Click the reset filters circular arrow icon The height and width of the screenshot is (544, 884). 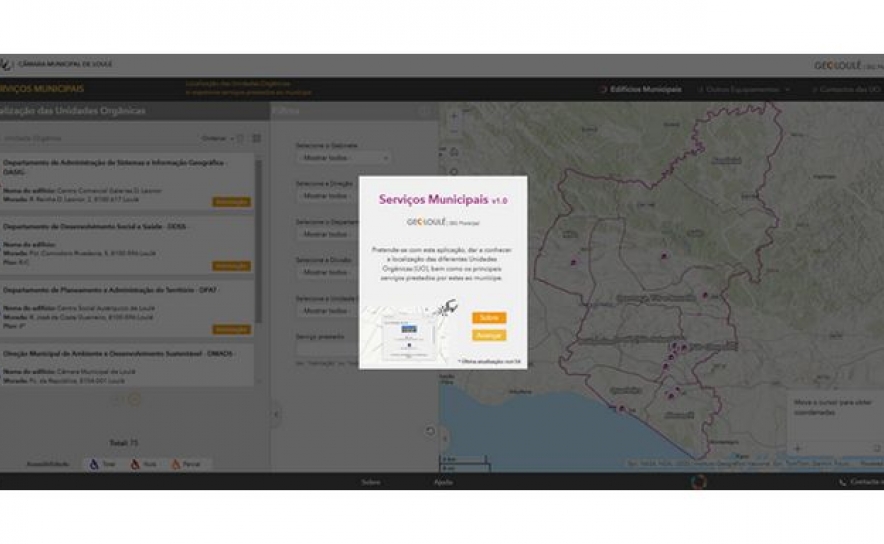[x=430, y=431]
